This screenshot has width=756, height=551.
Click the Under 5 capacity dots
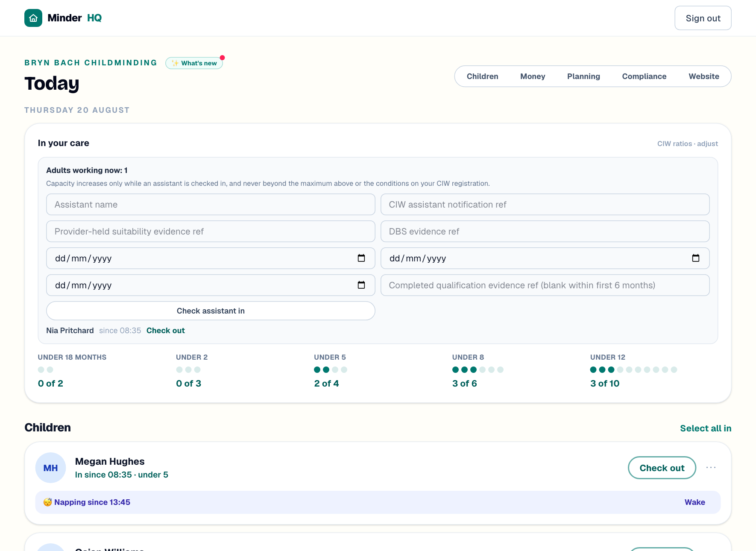click(x=331, y=369)
